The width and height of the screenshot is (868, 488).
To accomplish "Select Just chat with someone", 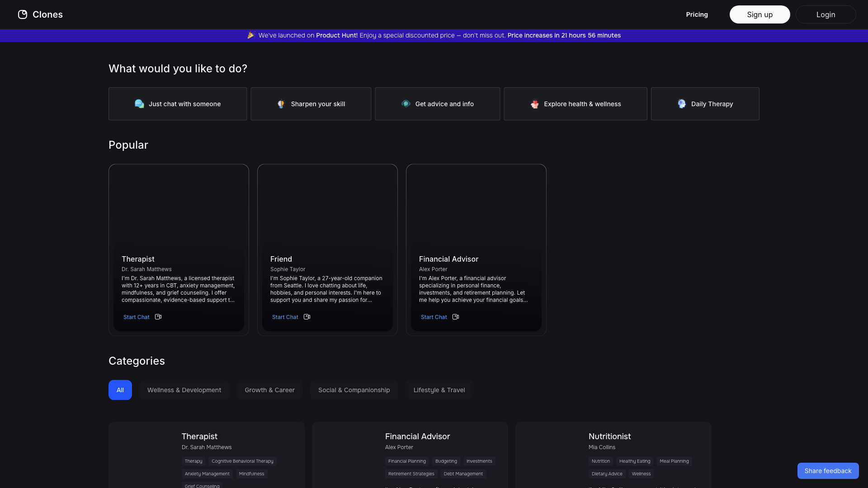I will [x=178, y=104].
